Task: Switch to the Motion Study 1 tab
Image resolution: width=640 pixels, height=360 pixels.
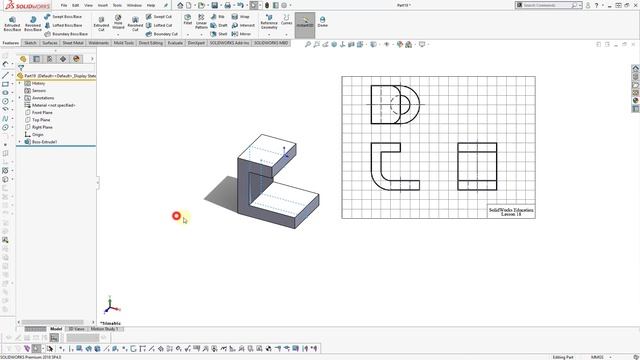Action: pos(104,329)
